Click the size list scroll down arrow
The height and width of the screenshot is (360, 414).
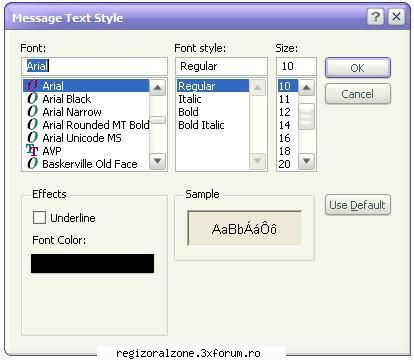[x=306, y=161]
